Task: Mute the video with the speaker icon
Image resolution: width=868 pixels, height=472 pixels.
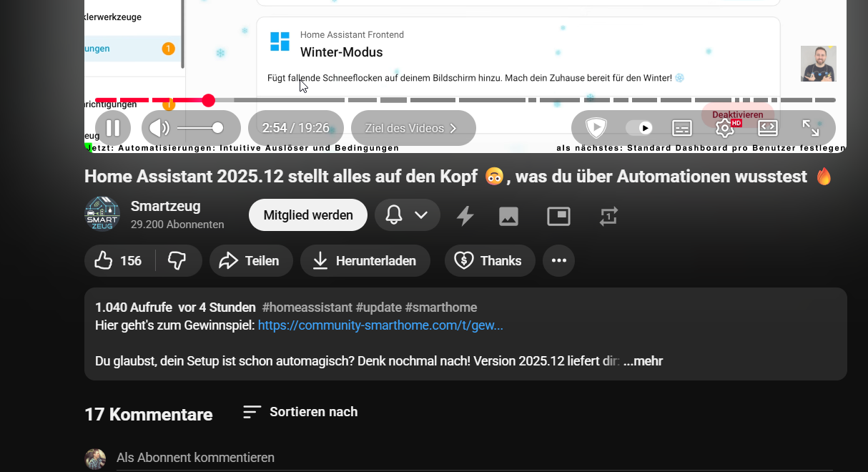Action: coord(158,128)
